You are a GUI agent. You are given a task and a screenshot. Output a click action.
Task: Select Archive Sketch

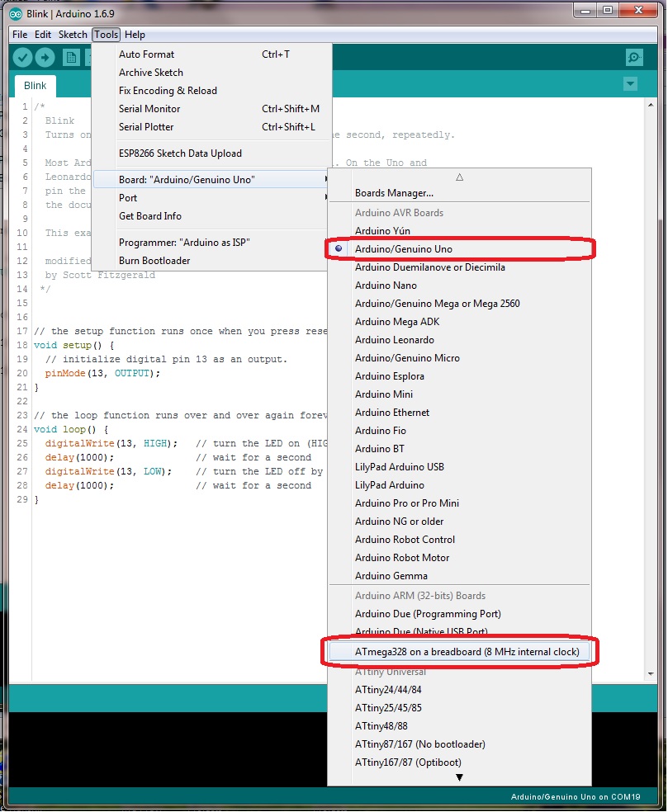(x=211, y=73)
